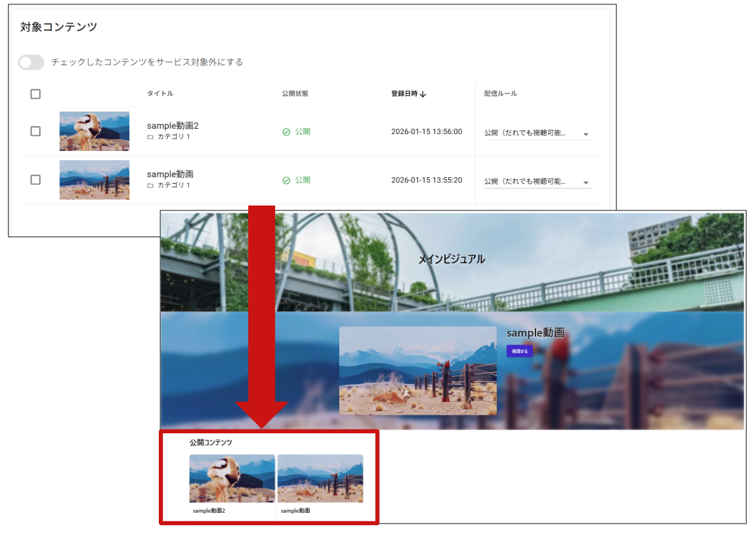The image size is (756, 539).
Task: Click the large featured sample動画 thumbnail in banner
Action: coord(417,370)
